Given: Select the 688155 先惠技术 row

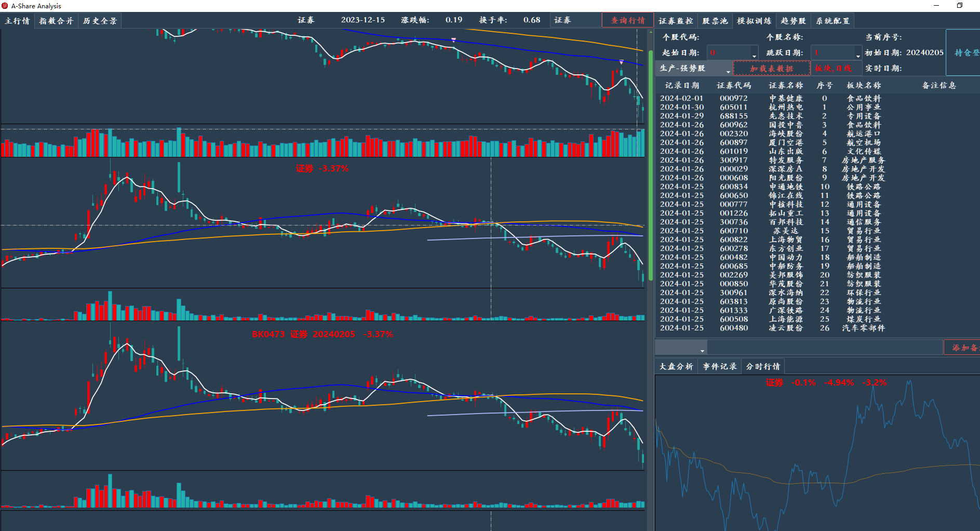Looking at the screenshot, I should coord(817,116).
